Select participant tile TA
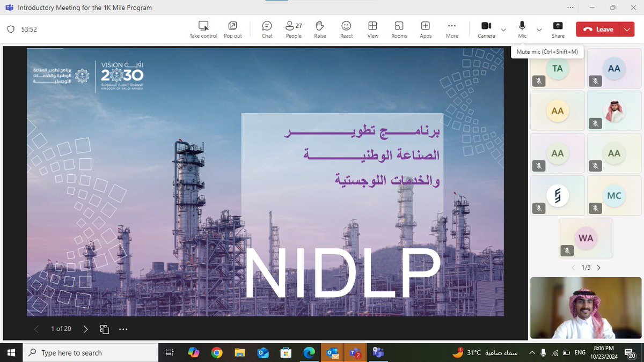 [558, 68]
